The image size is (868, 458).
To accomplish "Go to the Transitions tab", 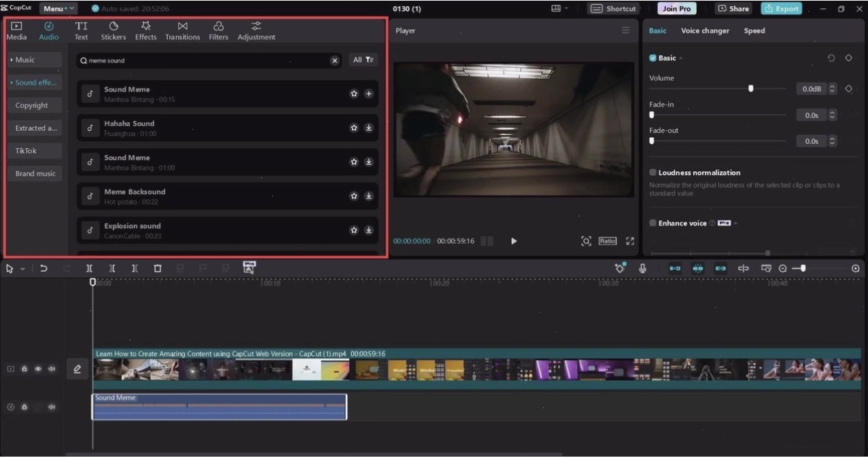I will [182, 31].
